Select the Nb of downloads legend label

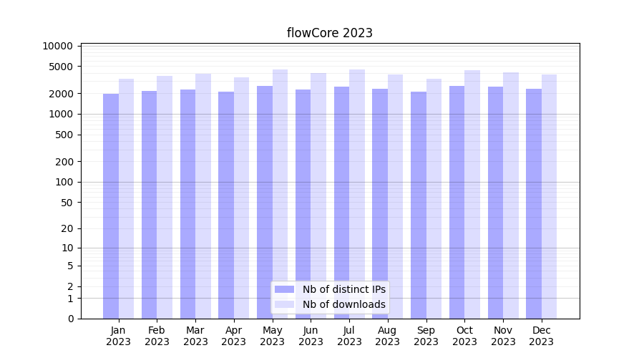(344, 304)
